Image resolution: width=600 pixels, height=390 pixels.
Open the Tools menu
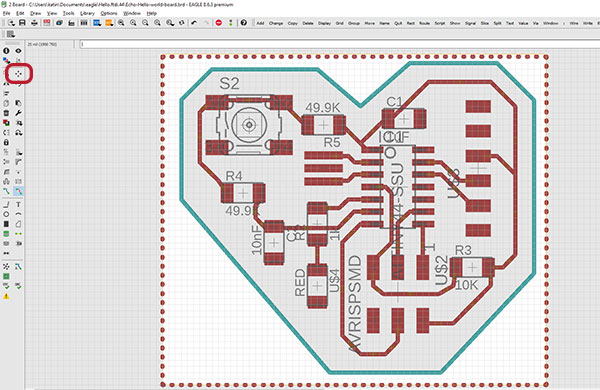tap(68, 13)
